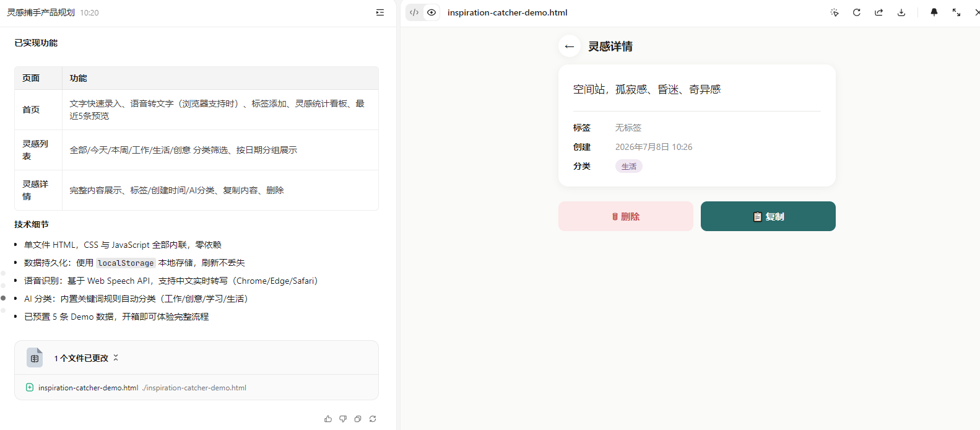Download the inspiration-catcher-demo.html file
Screen dimensions: 980x430
coord(901,12)
